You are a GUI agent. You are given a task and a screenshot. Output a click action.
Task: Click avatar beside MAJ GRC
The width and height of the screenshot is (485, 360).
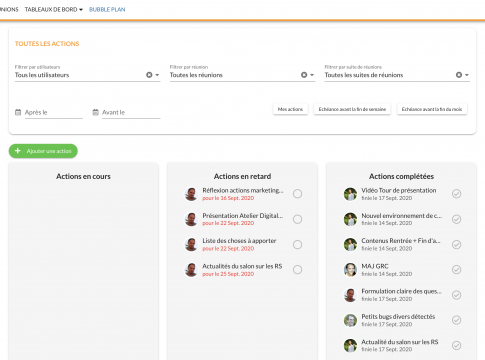(350, 270)
